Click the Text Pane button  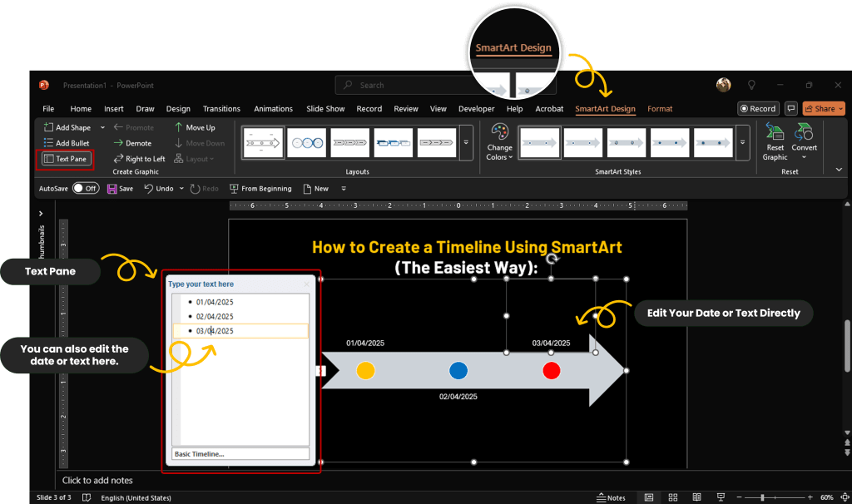coord(64,159)
